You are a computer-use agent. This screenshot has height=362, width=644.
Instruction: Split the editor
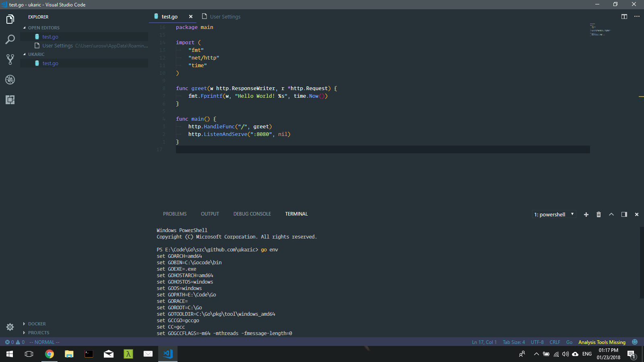624,16
